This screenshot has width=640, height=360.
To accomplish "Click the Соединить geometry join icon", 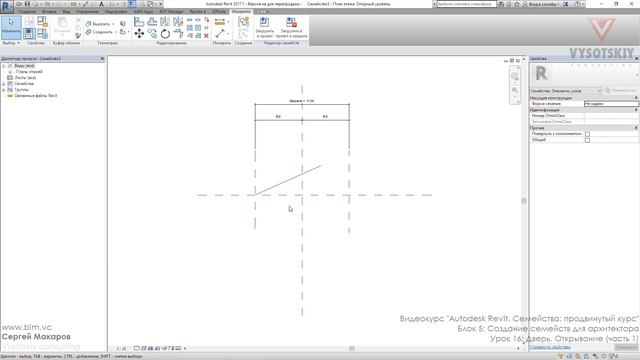I will [88, 31].
